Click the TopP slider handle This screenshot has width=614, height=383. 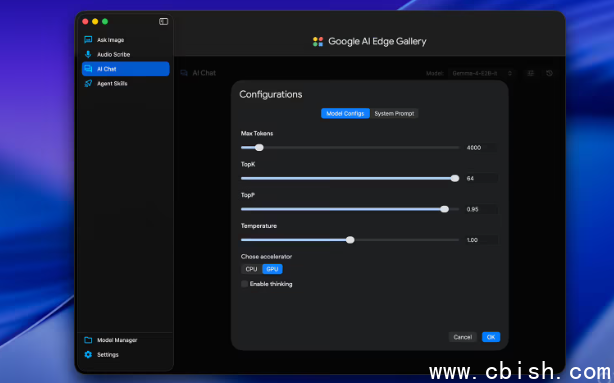(x=444, y=209)
